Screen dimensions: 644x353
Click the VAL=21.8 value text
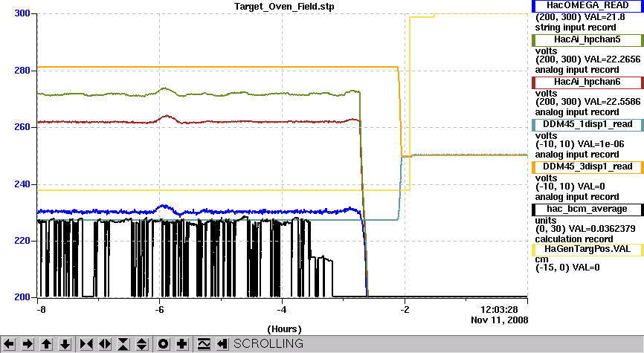(x=603, y=17)
